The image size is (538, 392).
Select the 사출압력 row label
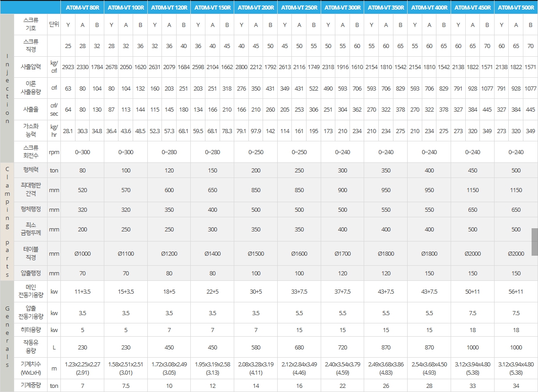pos(31,67)
